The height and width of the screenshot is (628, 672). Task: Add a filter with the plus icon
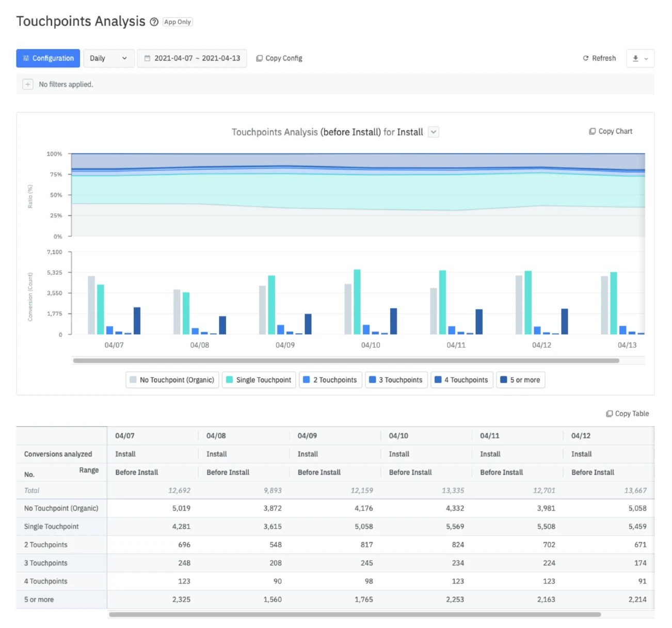point(28,84)
